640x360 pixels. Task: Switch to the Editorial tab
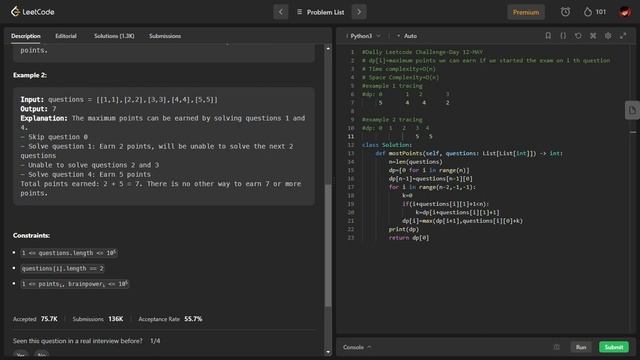coord(66,36)
